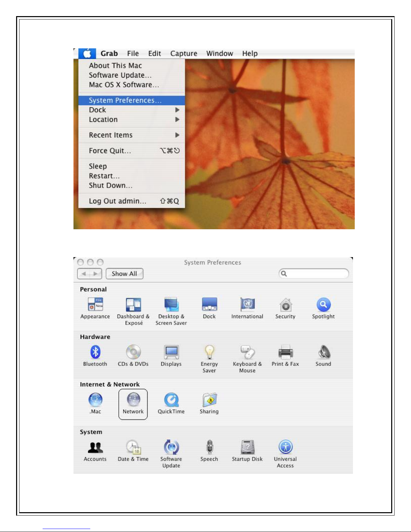Choose Mac OS X Software…
This screenshot has width=411, height=532.
[132, 85]
